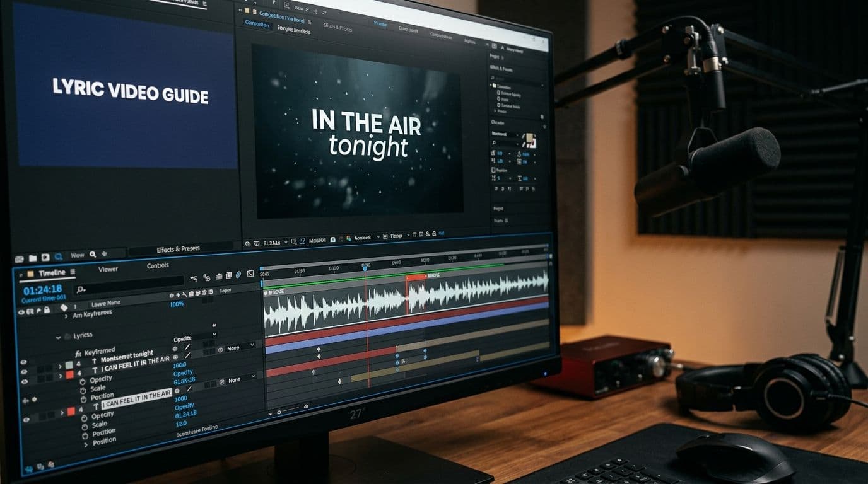868x484 pixels.
Task: Click the Timeline panel's hamburger menu icon
Action: 73,272
